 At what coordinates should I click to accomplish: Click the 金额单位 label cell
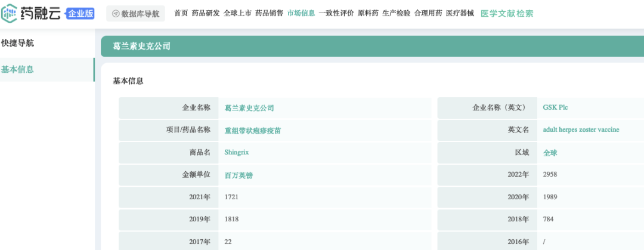point(168,175)
